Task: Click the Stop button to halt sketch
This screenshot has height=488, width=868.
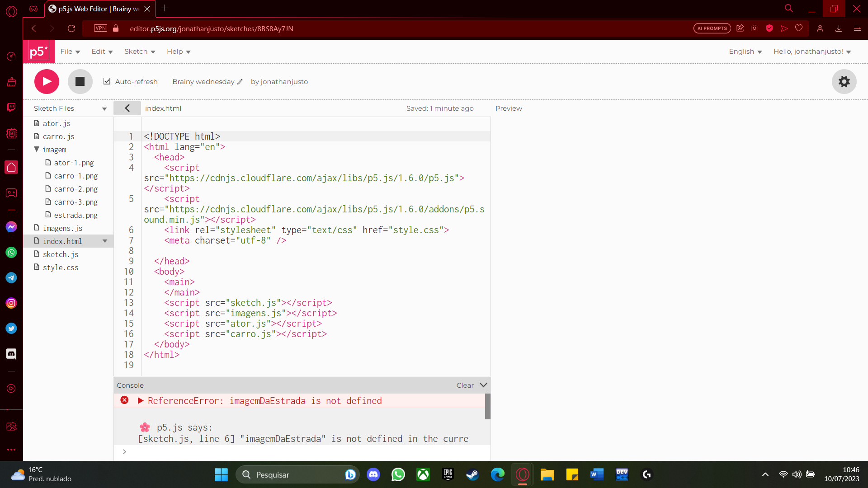Action: 80,82
